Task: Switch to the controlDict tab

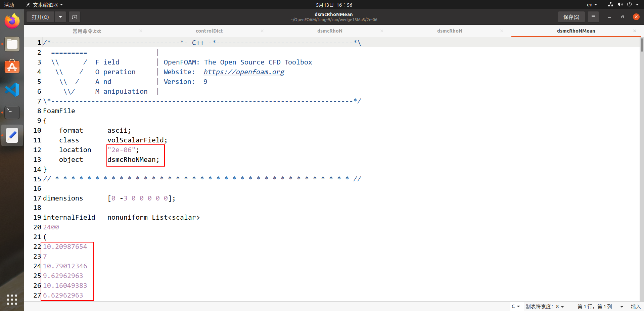Action: pyautogui.click(x=209, y=31)
